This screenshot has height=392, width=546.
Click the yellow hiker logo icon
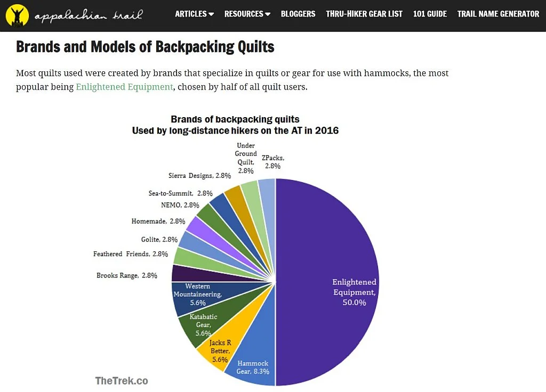pos(17,15)
